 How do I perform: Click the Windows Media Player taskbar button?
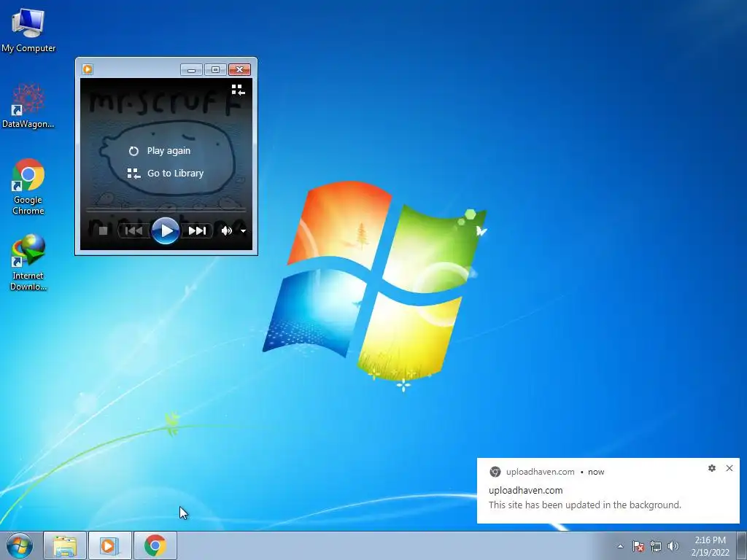[x=109, y=545]
